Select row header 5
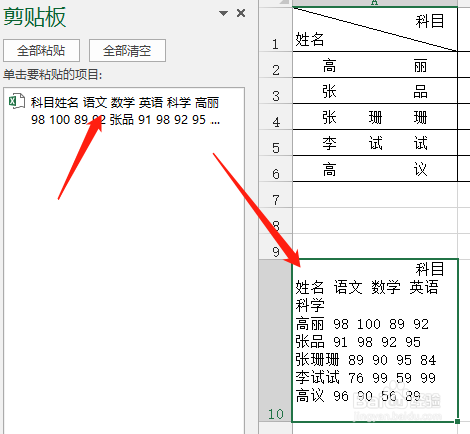Viewport: 470px width, 434px height. pyautogui.click(x=276, y=143)
